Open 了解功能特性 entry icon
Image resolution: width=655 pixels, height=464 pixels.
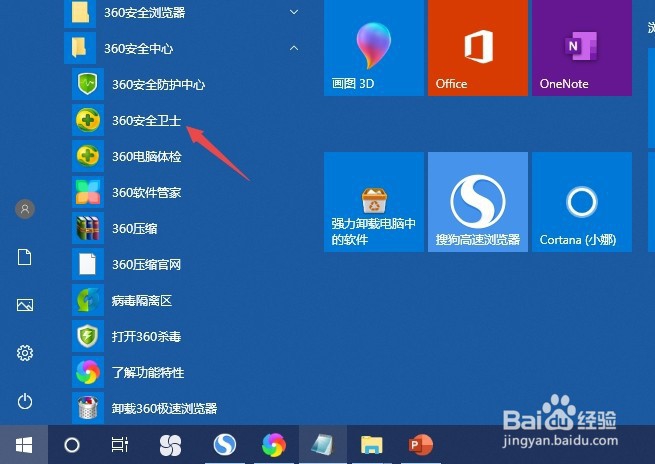[88, 372]
